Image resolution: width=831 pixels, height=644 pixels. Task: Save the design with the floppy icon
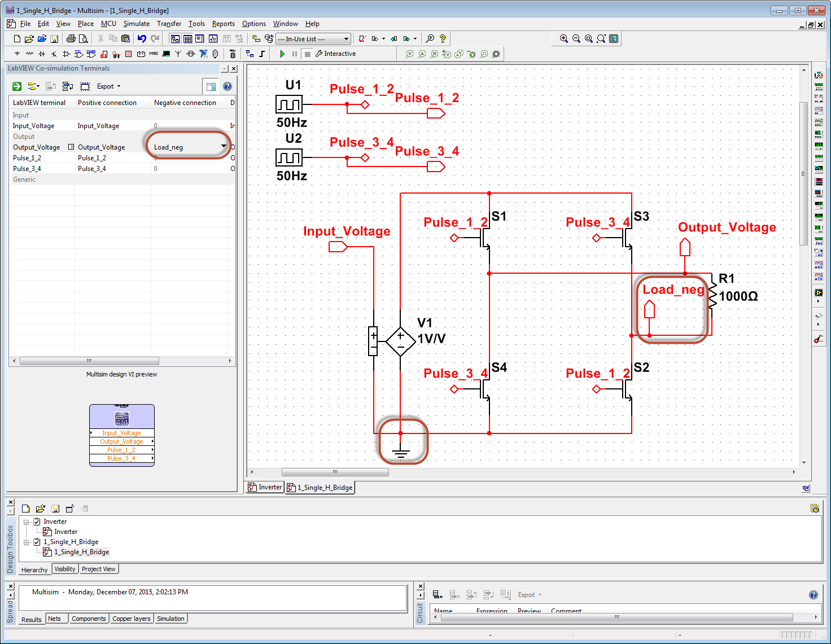(54, 39)
